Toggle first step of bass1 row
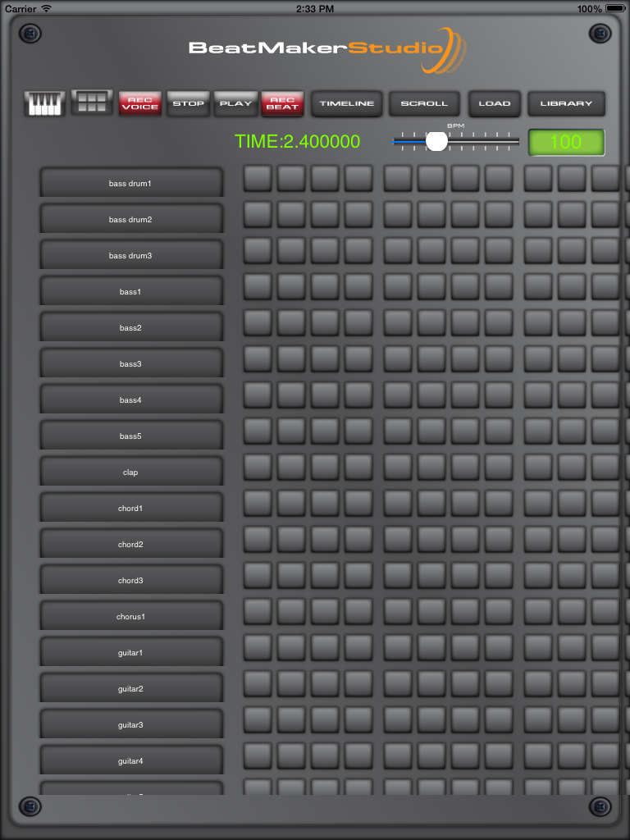The height and width of the screenshot is (840, 630). tap(258, 286)
